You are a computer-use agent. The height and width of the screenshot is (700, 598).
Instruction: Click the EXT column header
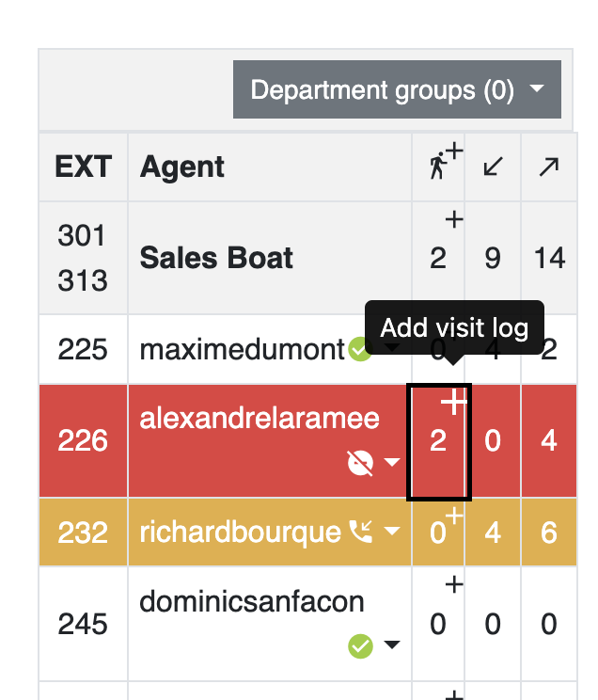click(83, 167)
